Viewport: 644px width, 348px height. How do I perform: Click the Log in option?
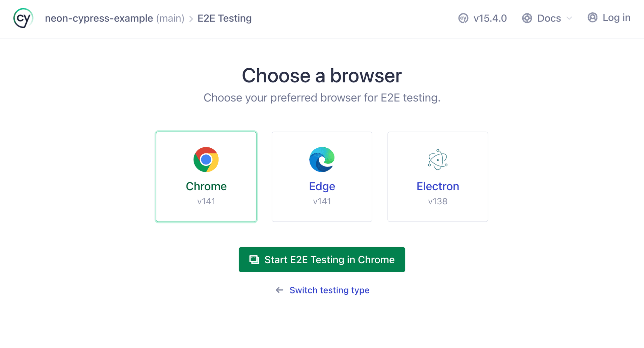pos(616,18)
